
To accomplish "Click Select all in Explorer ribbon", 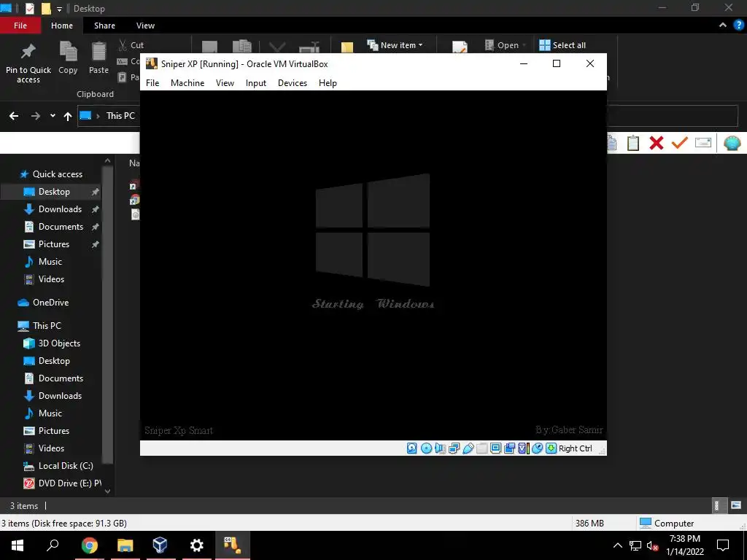I will coord(562,45).
